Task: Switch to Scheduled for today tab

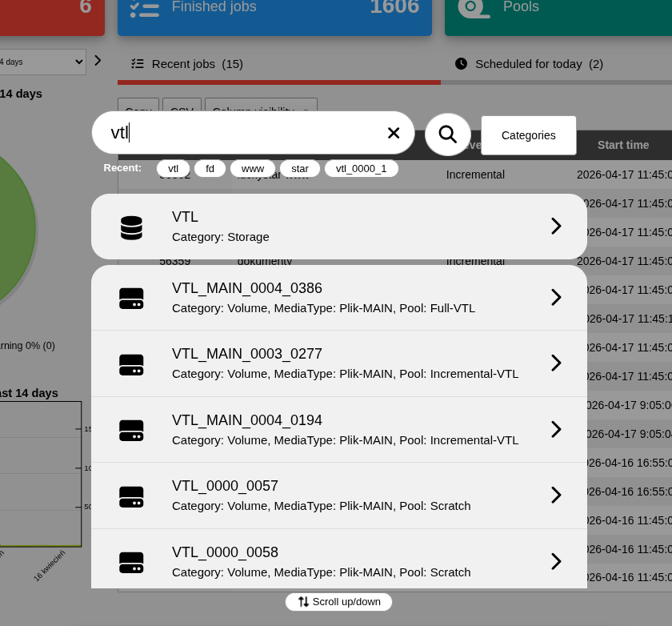Action: [529, 64]
